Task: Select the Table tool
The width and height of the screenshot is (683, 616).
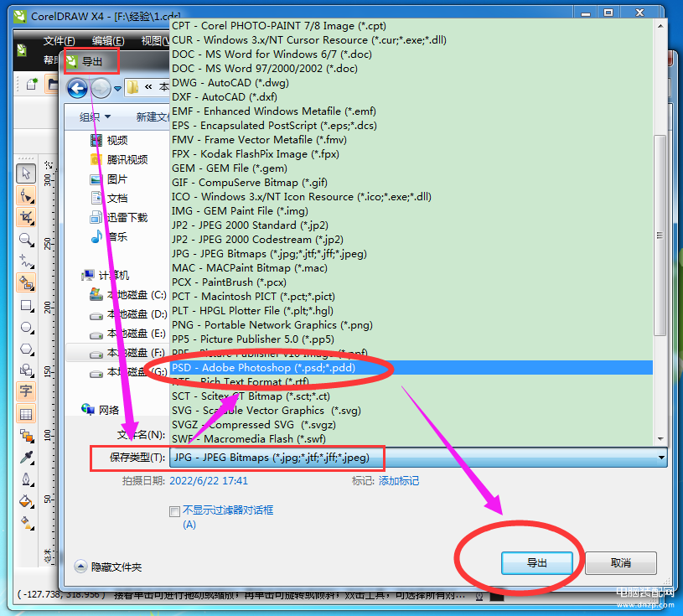Action: click(26, 414)
